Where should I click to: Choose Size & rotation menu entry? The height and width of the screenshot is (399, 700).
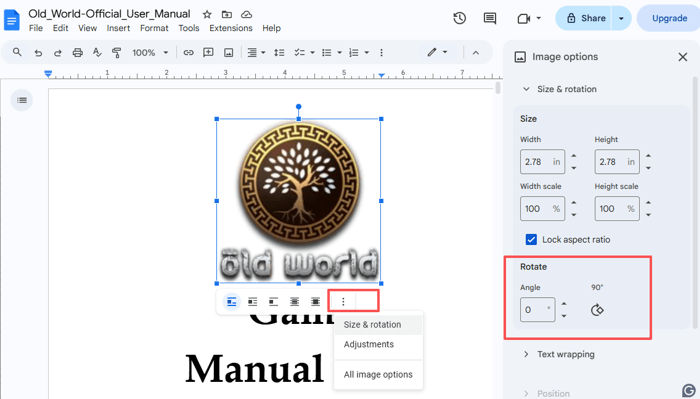(378, 324)
